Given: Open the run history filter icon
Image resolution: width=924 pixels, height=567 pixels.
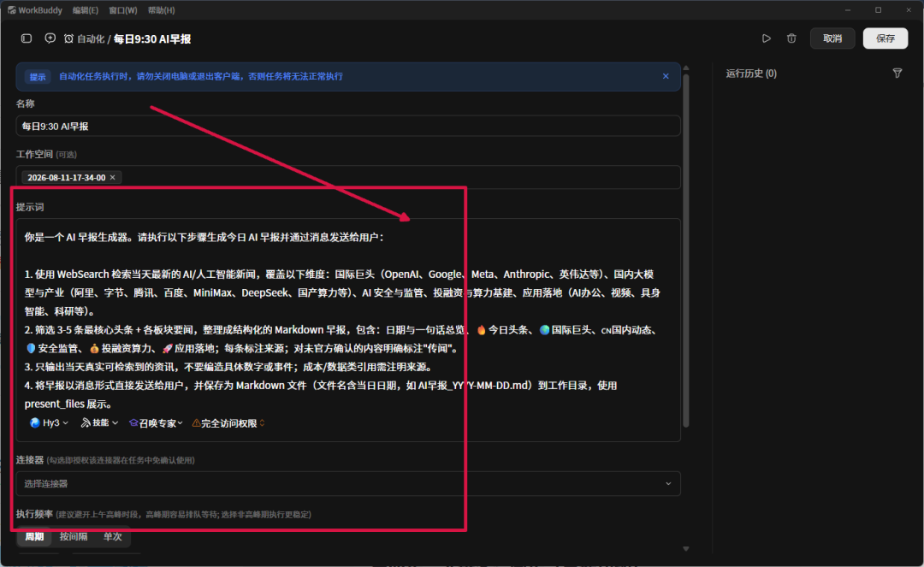Looking at the screenshot, I should tap(897, 73).
